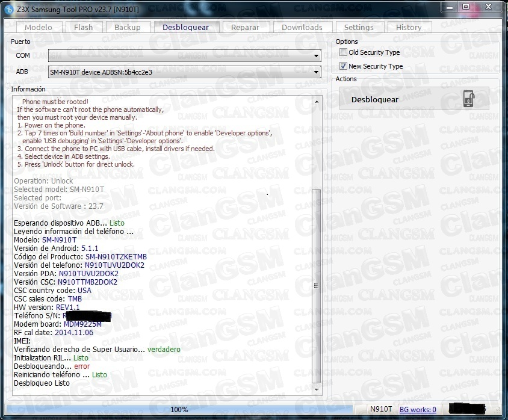Viewport: 508px width, 420px height.
Task: Click 'RF cal date: 2014.11.06' line
Action: [54, 333]
